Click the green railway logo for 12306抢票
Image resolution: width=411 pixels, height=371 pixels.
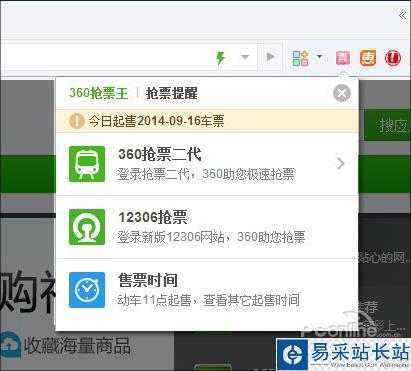click(87, 227)
